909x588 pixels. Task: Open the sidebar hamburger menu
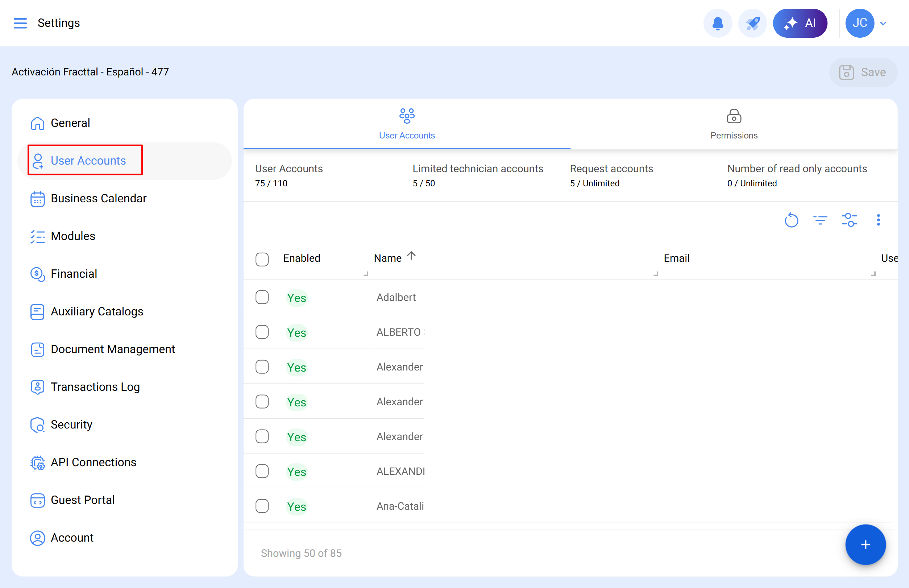click(x=20, y=23)
